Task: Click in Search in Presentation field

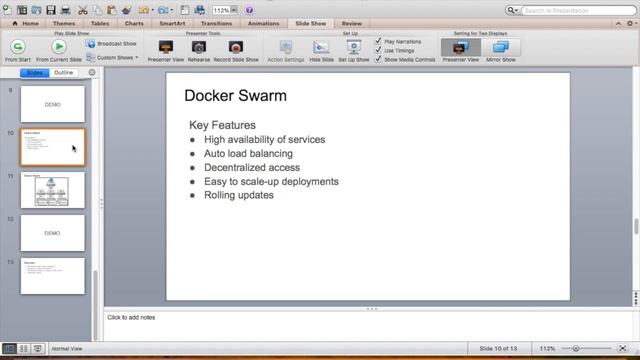Action: coord(579,10)
